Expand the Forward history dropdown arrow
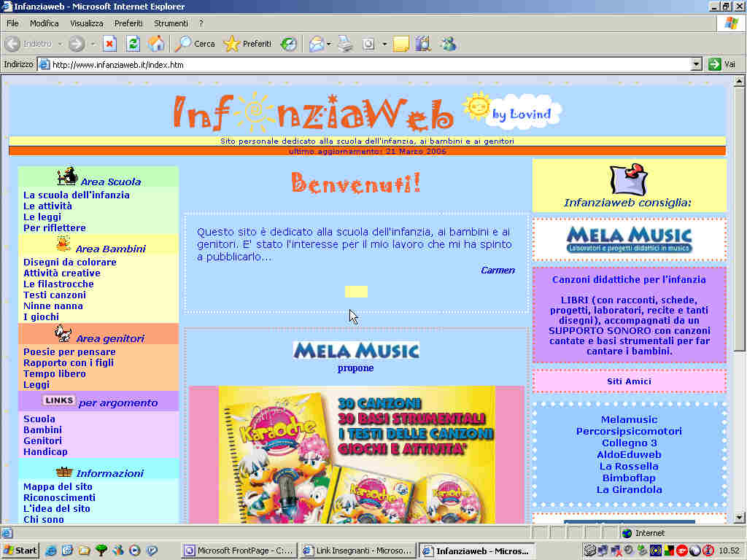The height and width of the screenshot is (560, 747). 93,44
